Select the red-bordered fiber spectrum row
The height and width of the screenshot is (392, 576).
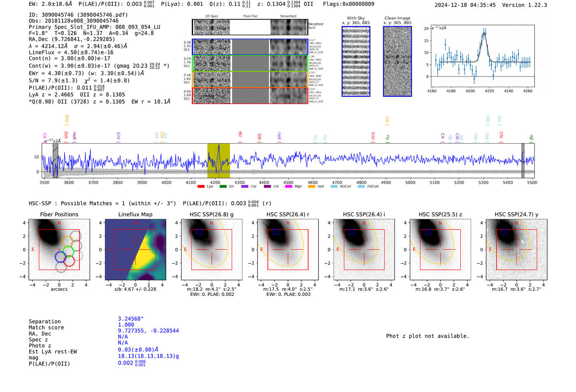tap(250, 95)
